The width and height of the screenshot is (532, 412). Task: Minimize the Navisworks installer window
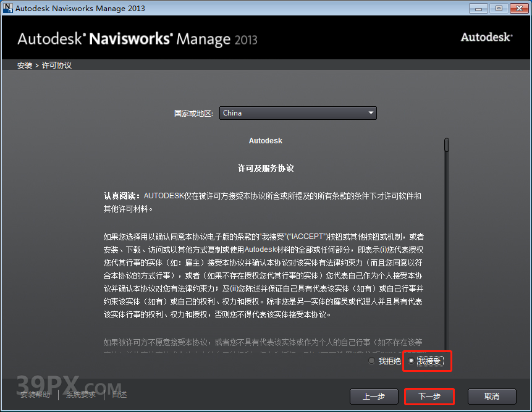tap(479, 8)
